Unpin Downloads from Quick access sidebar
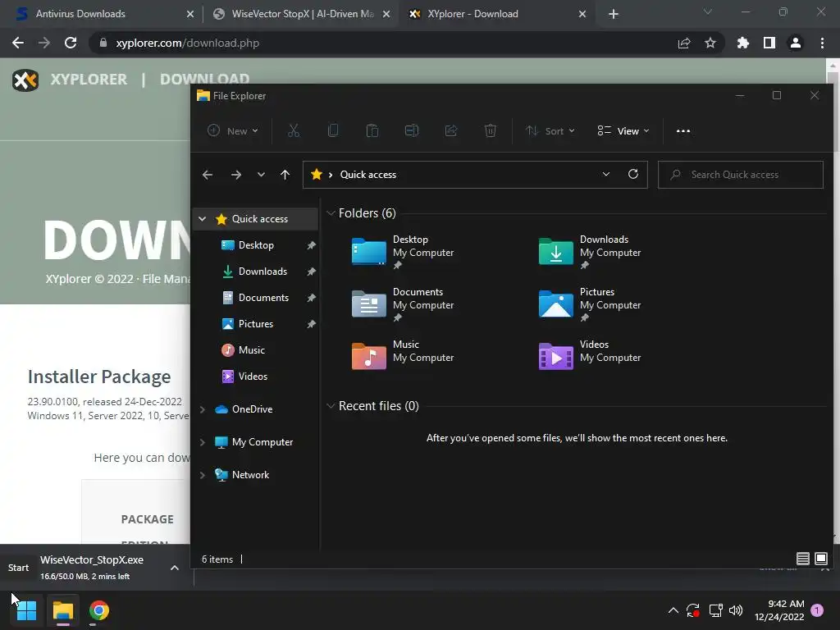Image resolution: width=840 pixels, height=630 pixels. click(311, 272)
